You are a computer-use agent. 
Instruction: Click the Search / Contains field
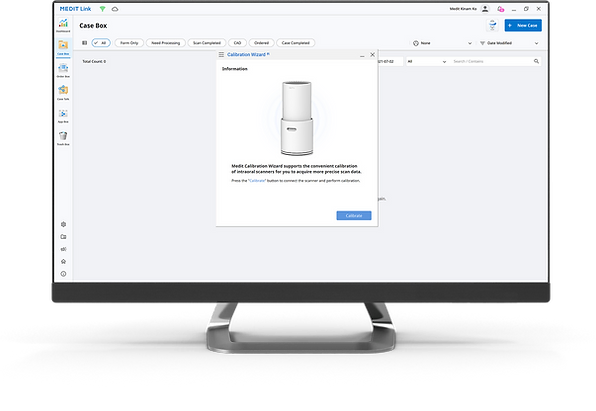[x=492, y=61]
